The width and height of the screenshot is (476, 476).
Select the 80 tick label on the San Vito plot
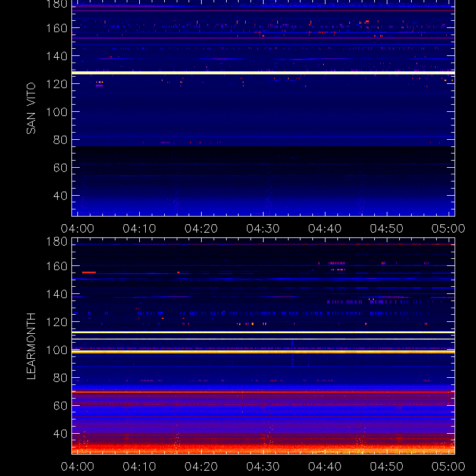(x=61, y=140)
